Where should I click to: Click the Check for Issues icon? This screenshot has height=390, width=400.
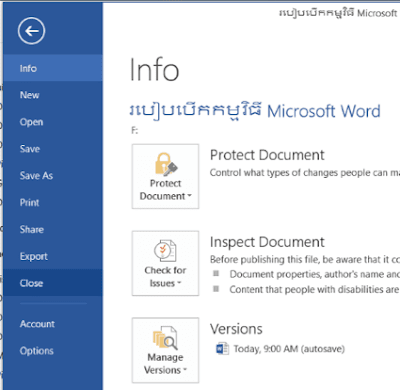165,250
